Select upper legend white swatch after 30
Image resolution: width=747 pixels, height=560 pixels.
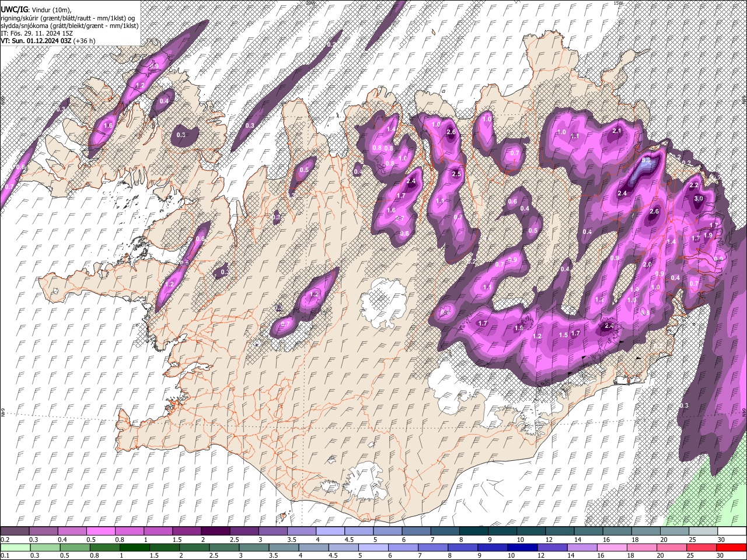(731, 531)
